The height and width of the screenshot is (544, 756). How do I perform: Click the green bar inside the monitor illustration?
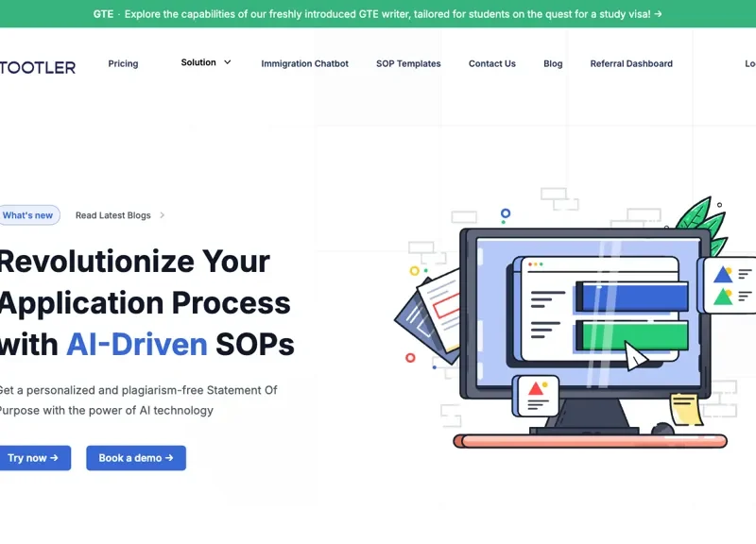click(631, 334)
